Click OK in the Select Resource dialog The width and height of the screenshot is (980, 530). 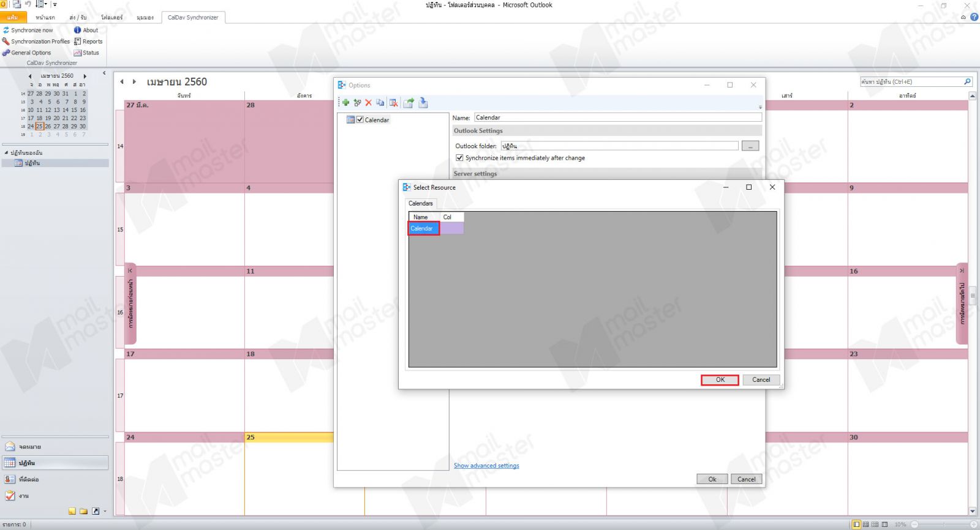click(720, 379)
